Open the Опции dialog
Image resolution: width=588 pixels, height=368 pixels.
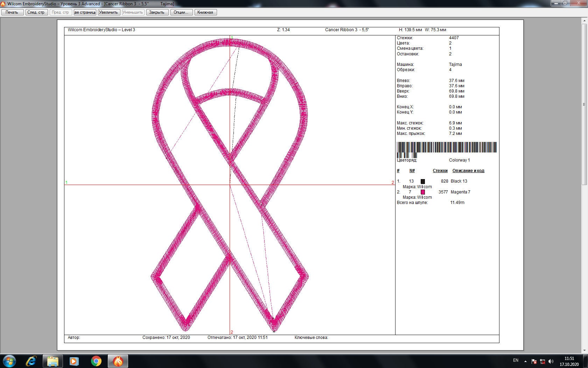click(x=181, y=12)
